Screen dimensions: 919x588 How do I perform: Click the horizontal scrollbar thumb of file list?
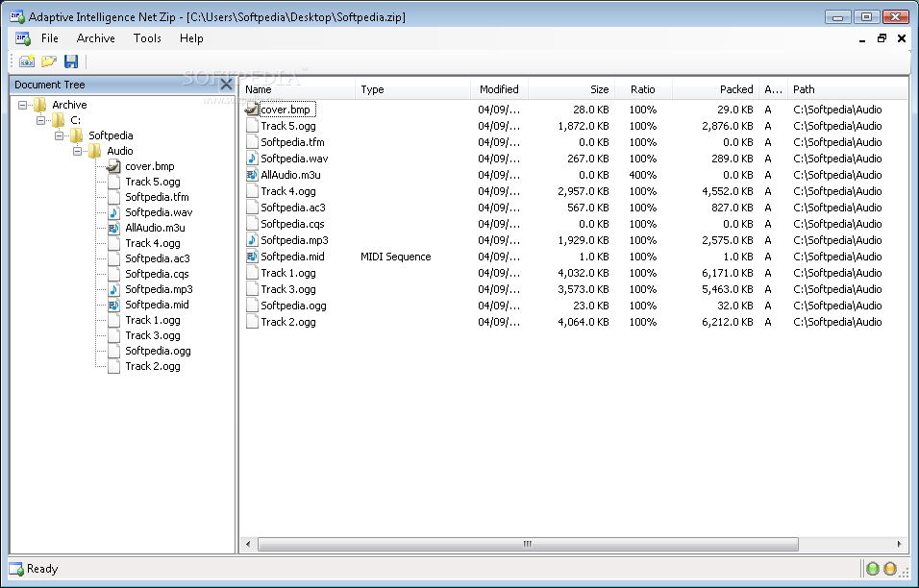tap(528, 544)
